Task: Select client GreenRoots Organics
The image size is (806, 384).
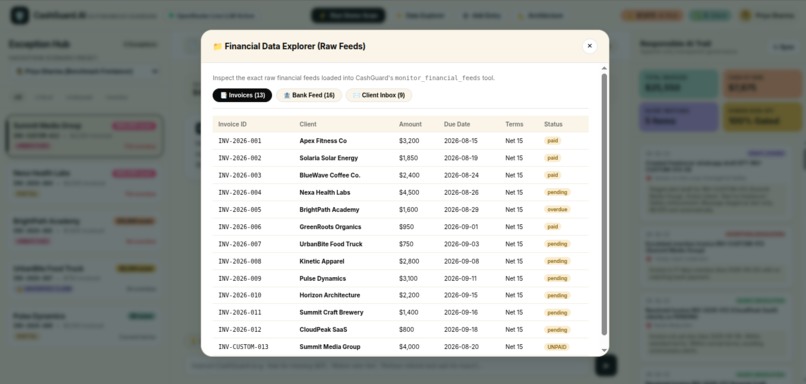Action: point(331,227)
